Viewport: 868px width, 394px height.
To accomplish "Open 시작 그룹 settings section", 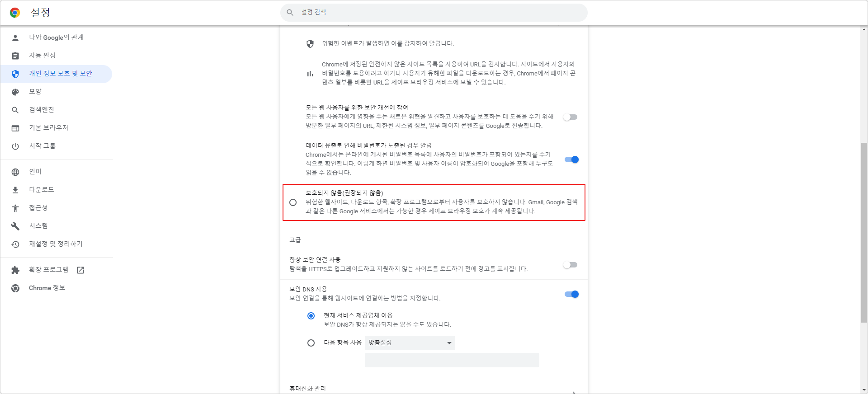I will (x=57, y=146).
